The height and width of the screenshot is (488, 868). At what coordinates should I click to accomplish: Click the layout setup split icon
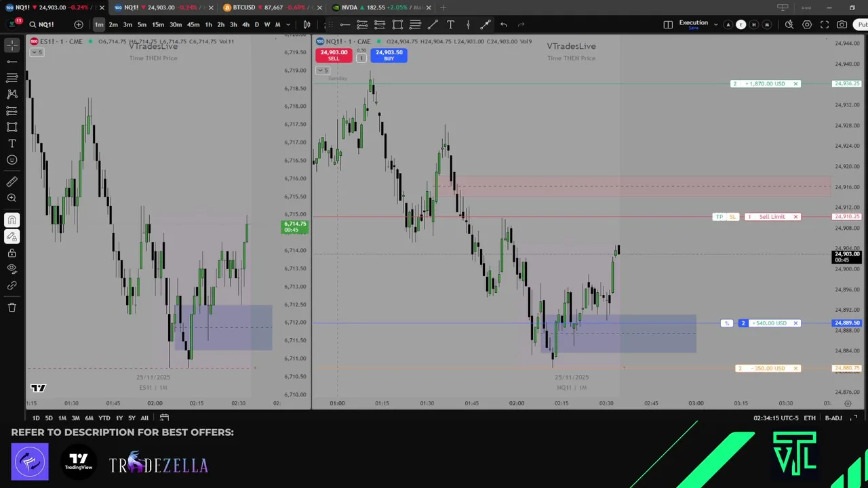[x=668, y=24]
